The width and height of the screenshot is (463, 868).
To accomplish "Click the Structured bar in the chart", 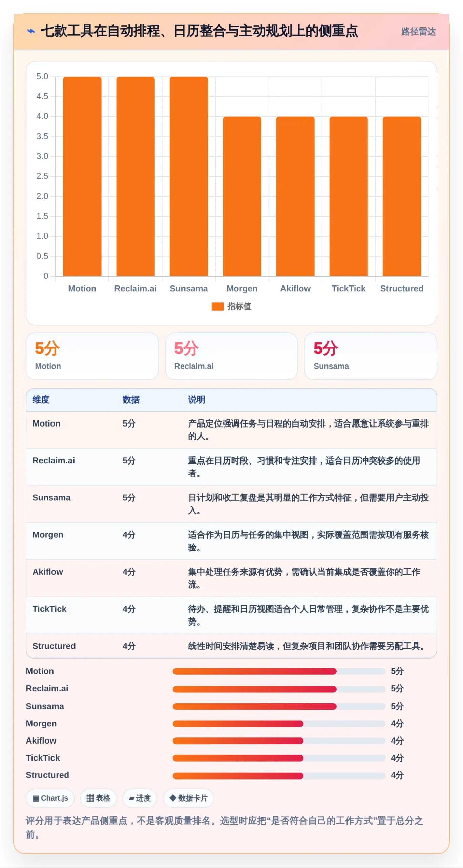I will (x=402, y=196).
